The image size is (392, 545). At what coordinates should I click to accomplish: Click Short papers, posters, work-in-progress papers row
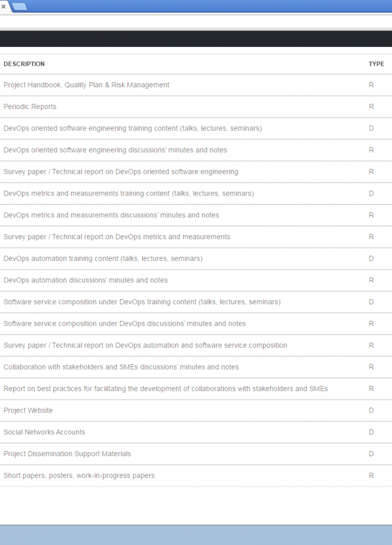pos(79,476)
